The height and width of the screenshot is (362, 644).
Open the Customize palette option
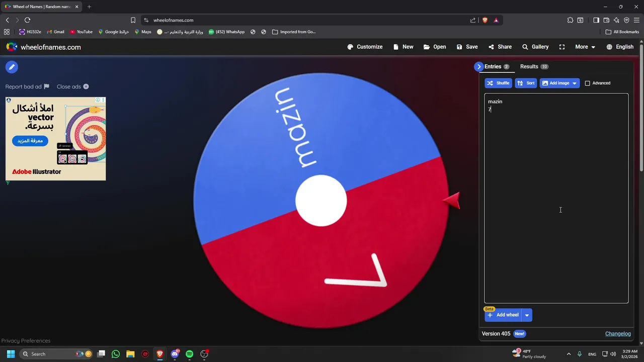pos(365,47)
